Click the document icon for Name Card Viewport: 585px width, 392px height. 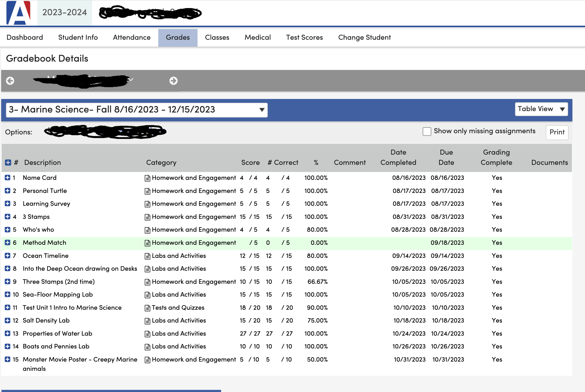pos(148,178)
